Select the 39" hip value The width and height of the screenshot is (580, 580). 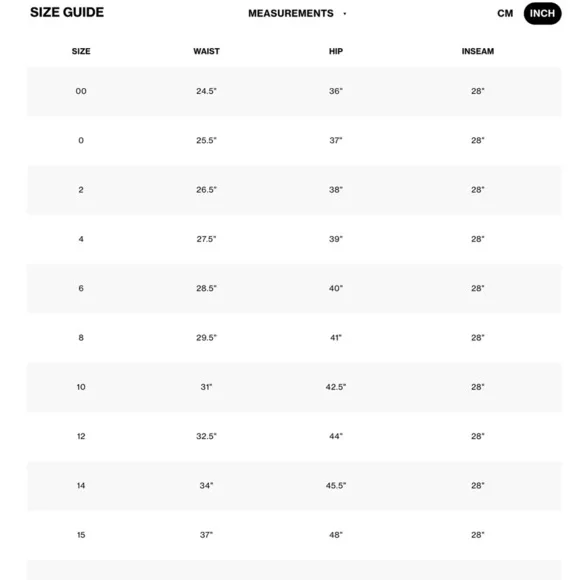336,239
